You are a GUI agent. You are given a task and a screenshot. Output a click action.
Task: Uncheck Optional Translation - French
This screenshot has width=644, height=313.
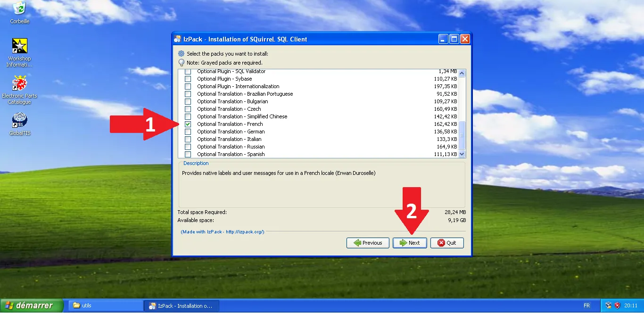click(188, 124)
